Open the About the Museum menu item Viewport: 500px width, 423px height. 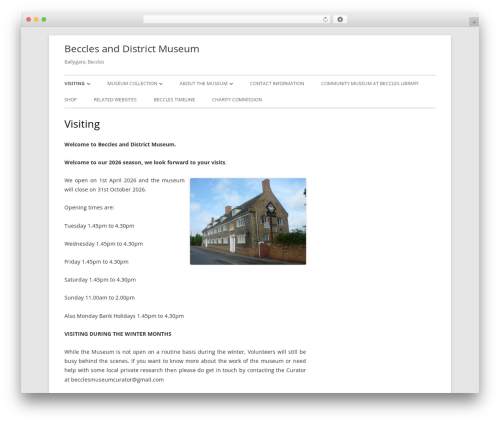click(203, 84)
